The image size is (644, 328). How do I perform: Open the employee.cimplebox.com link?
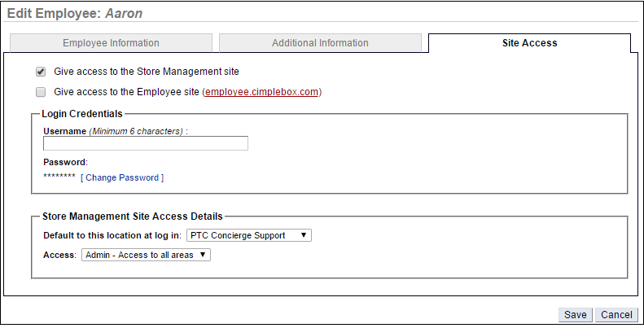click(x=261, y=92)
